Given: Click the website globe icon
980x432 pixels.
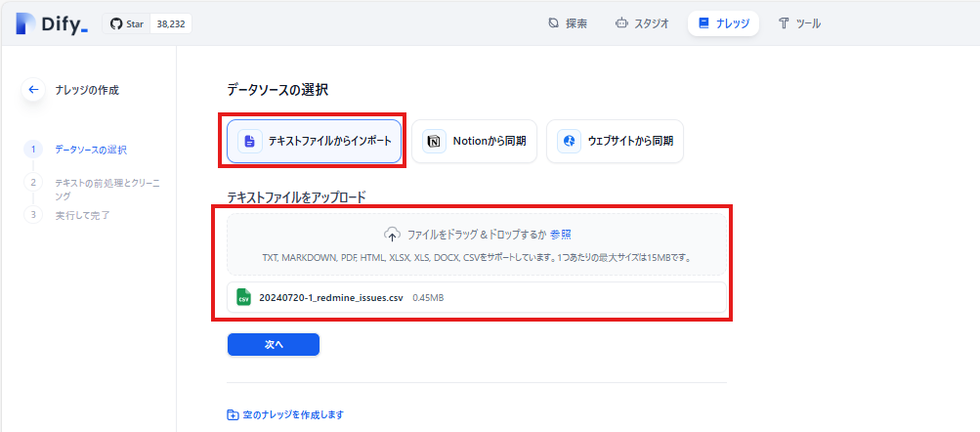Looking at the screenshot, I should pos(570,142).
